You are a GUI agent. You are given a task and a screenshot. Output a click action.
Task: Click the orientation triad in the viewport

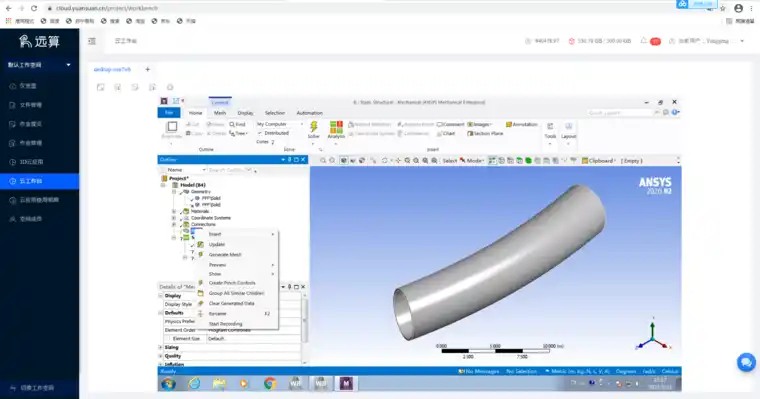point(653,335)
